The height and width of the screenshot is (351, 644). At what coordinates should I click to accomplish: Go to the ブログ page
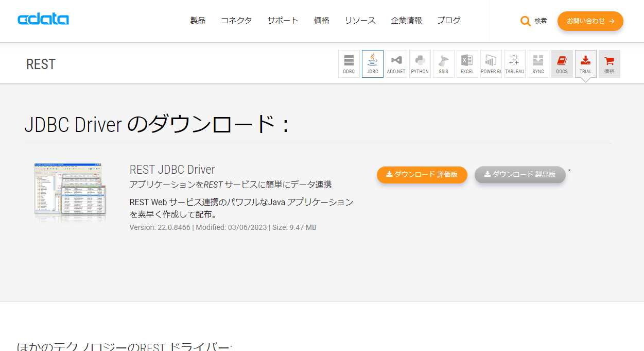(x=448, y=21)
